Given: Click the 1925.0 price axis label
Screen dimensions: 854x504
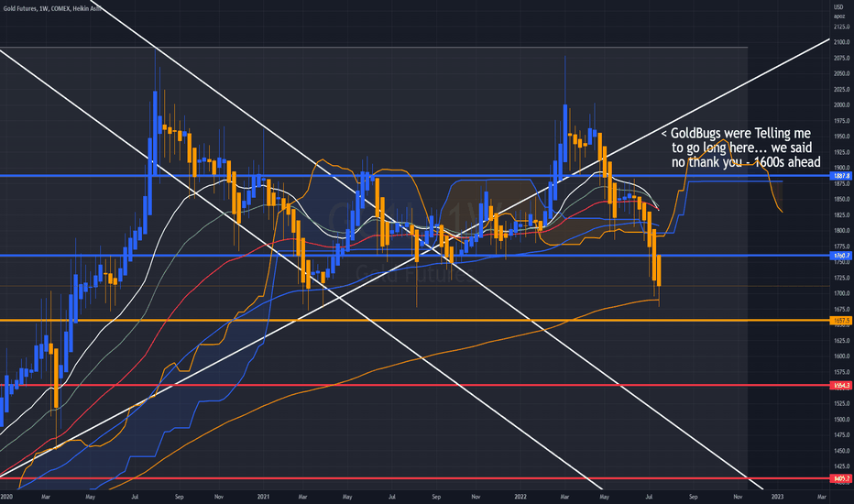Looking at the screenshot, I should [841, 152].
